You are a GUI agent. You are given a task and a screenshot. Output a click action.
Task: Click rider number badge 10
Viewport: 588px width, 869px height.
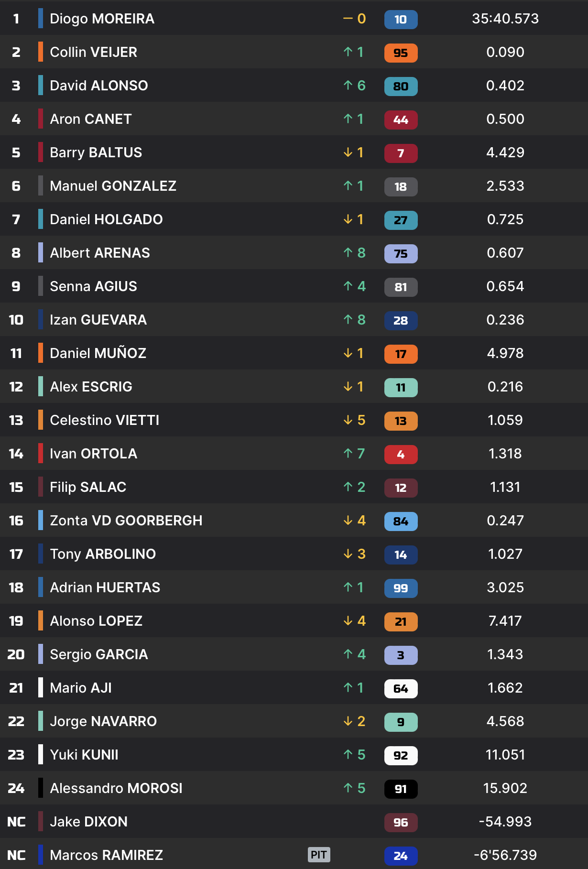point(401,20)
